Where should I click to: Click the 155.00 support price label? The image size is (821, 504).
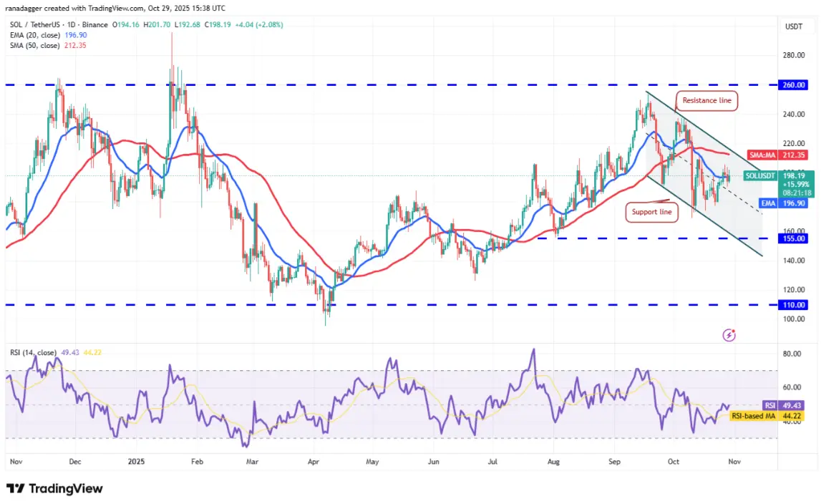(793, 238)
